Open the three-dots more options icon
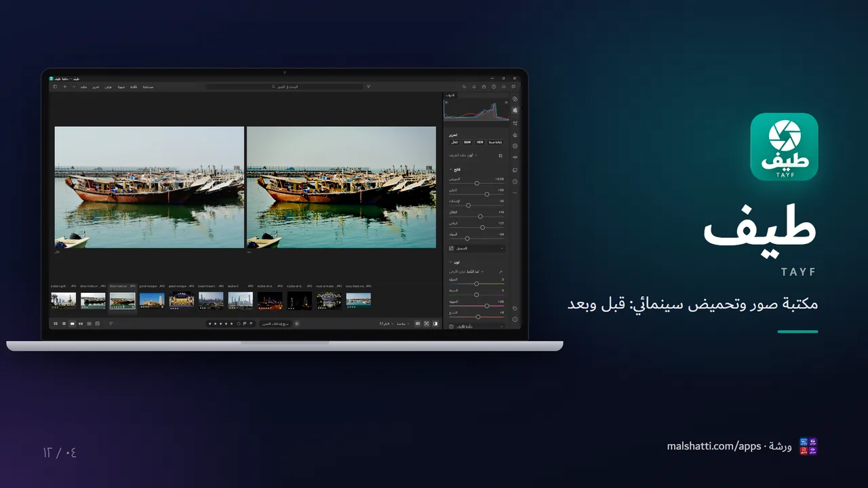868x488 pixels. 515,193
